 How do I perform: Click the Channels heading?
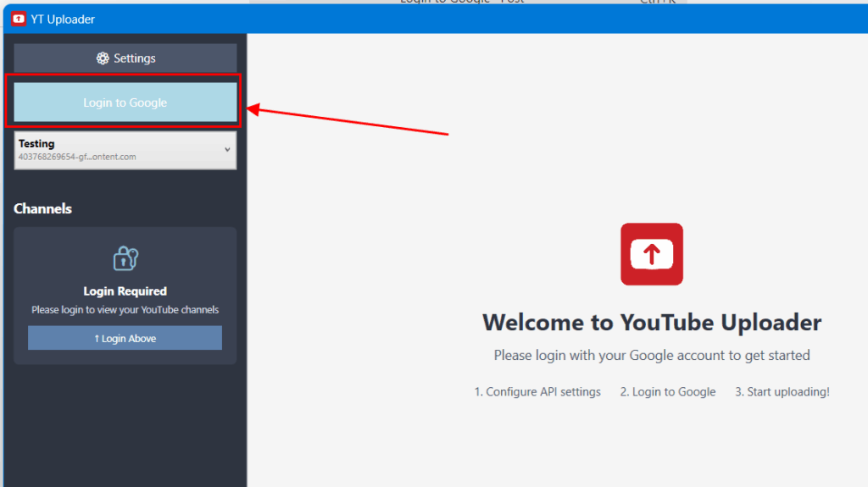coord(42,208)
